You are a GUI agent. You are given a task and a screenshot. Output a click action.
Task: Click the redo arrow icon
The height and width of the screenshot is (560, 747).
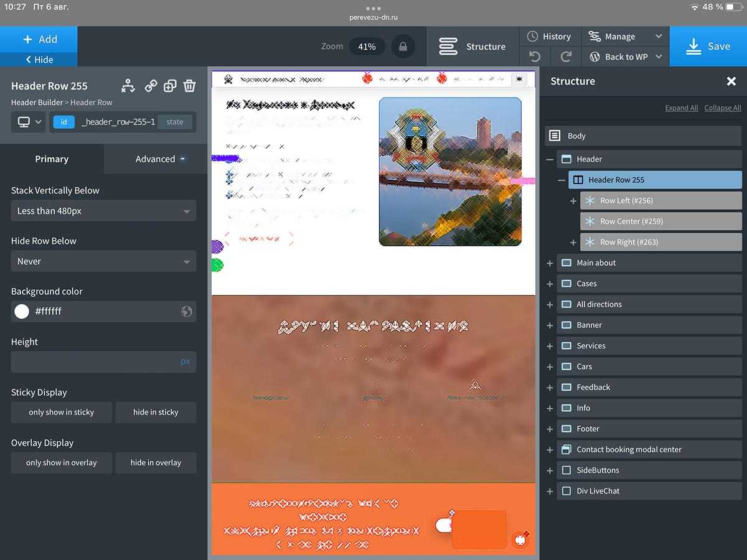(566, 57)
